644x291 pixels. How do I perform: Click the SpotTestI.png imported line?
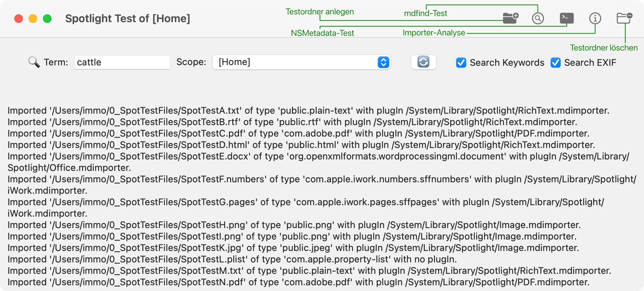(292, 236)
